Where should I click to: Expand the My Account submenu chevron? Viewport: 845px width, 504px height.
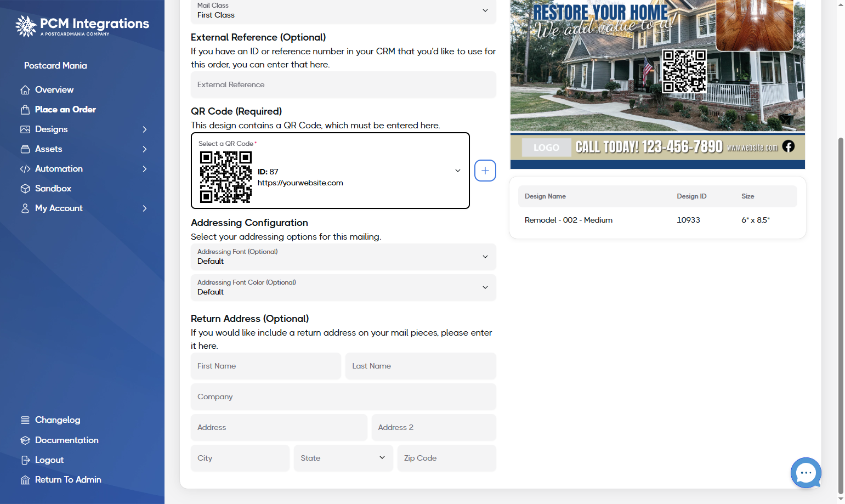coord(145,208)
